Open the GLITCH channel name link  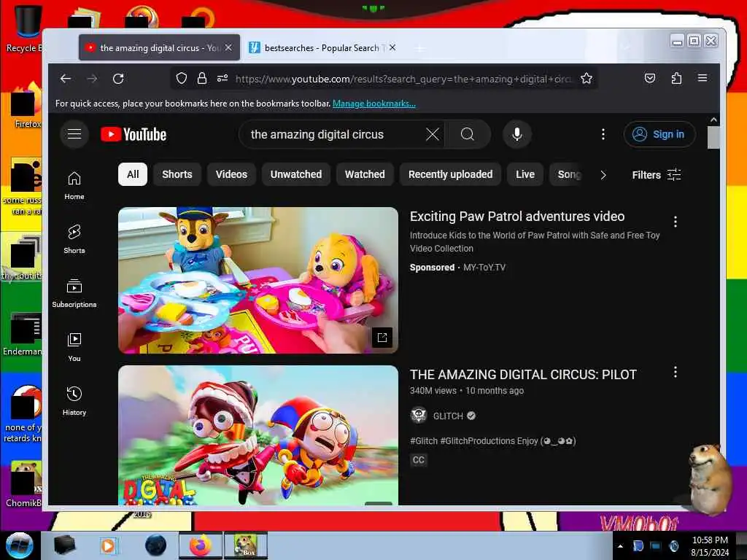(448, 416)
